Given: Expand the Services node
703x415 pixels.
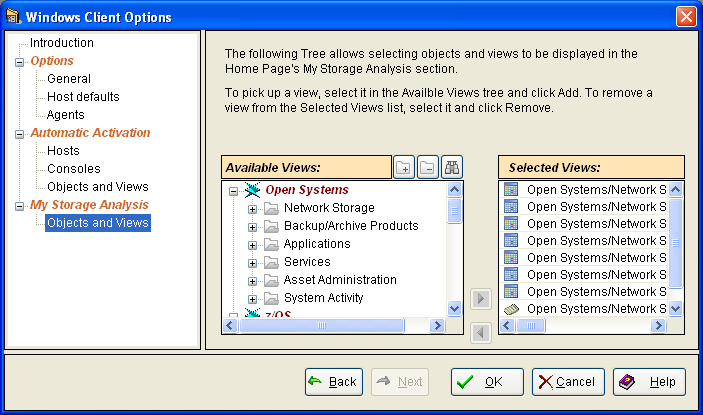Looking at the screenshot, I should [x=252, y=263].
